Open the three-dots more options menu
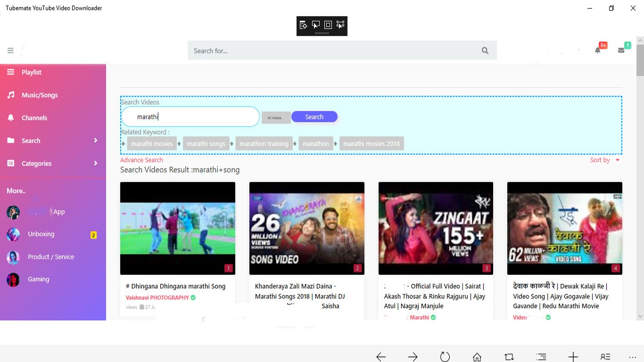The height and width of the screenshot is (362, 644). point(633,357)
